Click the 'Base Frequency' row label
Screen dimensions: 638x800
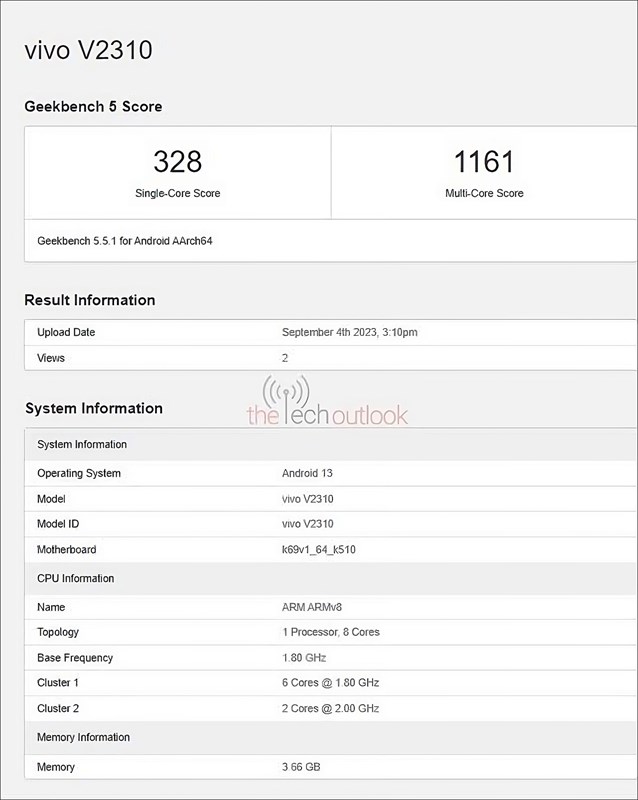pos(75,658)
